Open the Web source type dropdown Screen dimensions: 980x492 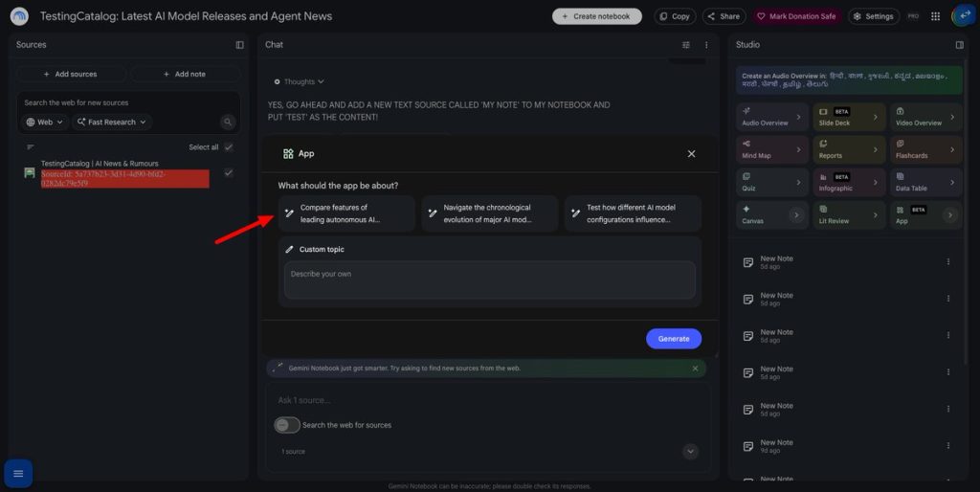point(44,122)
